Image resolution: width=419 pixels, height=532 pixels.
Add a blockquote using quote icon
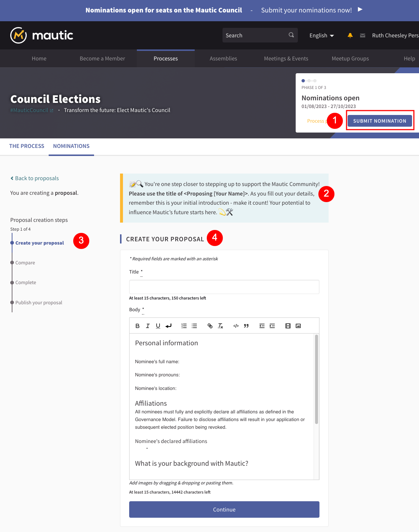click(246, 326)
